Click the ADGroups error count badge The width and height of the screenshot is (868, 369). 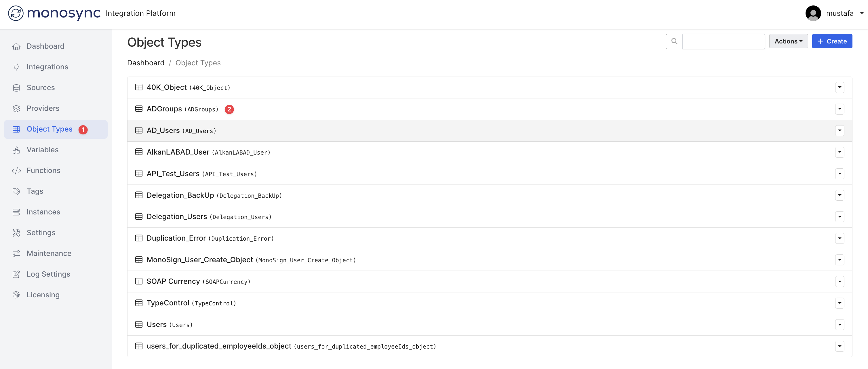click(229, 109)
